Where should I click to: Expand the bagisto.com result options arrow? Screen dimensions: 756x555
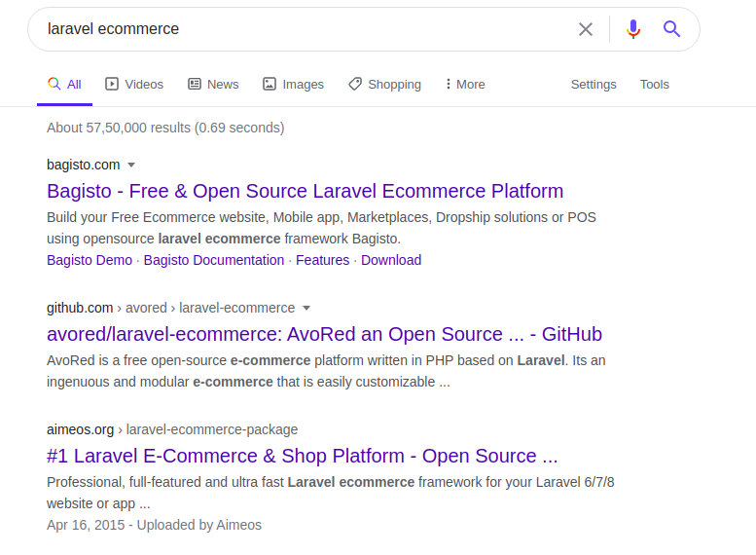coord(131,166)
